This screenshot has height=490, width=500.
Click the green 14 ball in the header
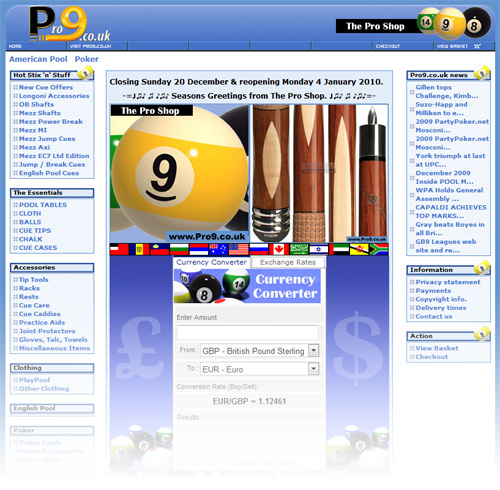click(x=426, y=22)
